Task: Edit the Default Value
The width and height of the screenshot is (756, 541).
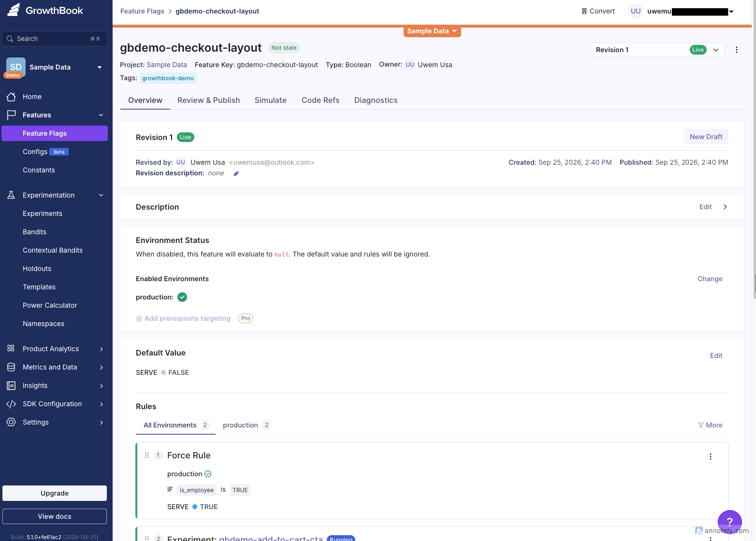Action: point(716,356)
